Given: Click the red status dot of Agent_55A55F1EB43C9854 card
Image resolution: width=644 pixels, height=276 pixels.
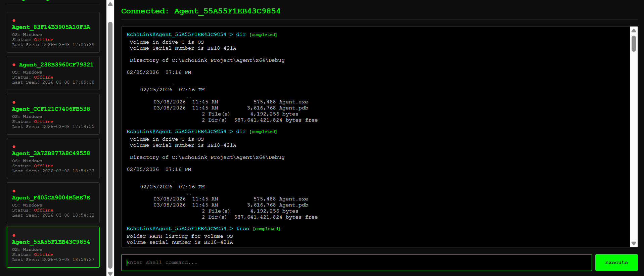Looking at the screenshot, I should (14, 235).
